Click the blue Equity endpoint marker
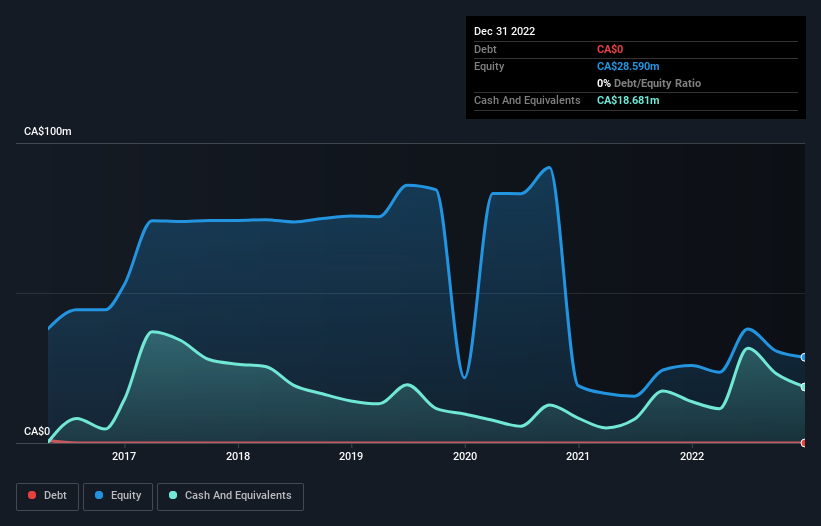Viewport: 821px width, 526px height. [x=804, y=357]
